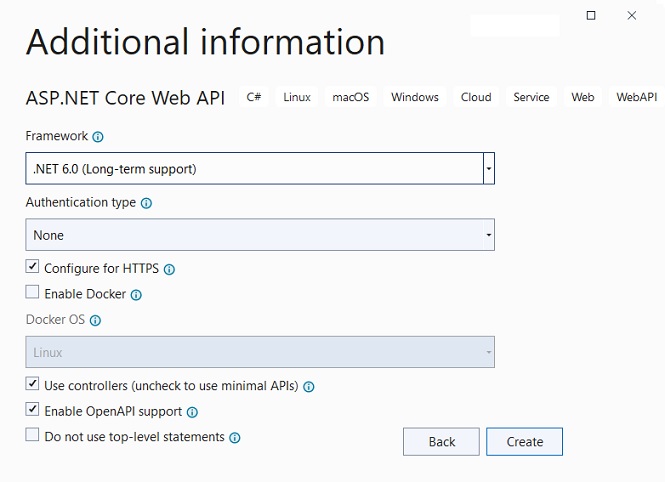Screen dimensions: 665x482
Task: Click info icon beside Configure for HTTPS
Action: (169, 270)
